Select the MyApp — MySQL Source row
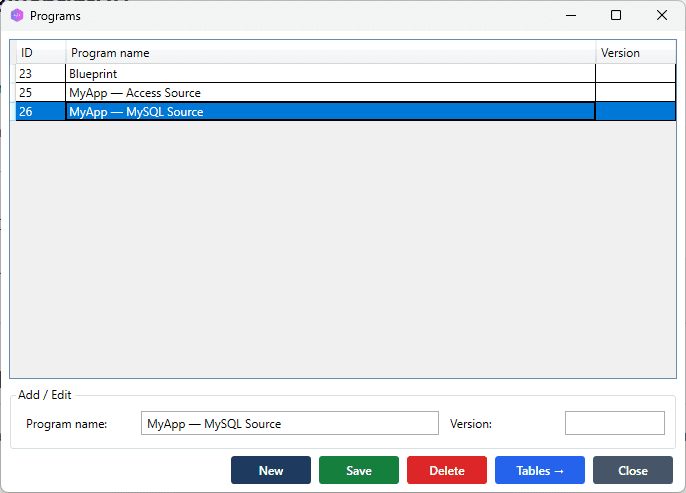Image resolution: width=686 pixels, height=493 pixels. pos(346,112)
